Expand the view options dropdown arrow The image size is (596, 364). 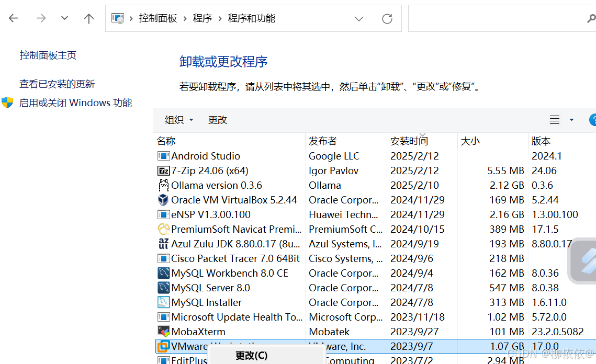click(x=571, y=120)
